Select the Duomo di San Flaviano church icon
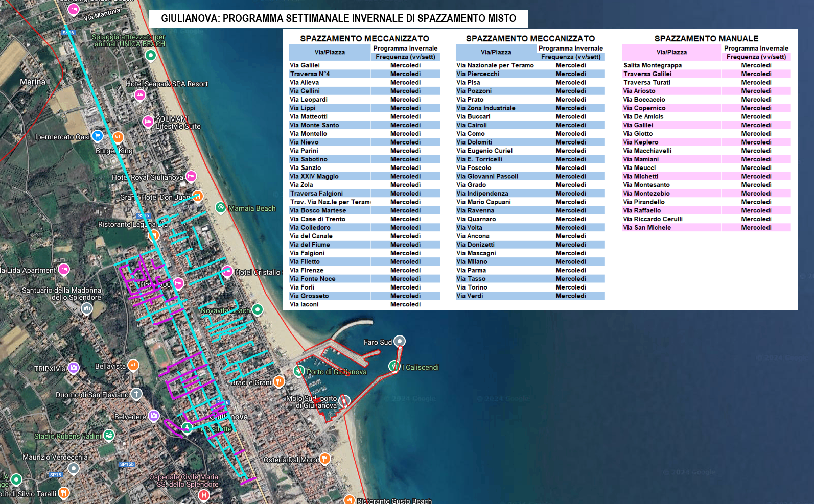 coord(136,394)
